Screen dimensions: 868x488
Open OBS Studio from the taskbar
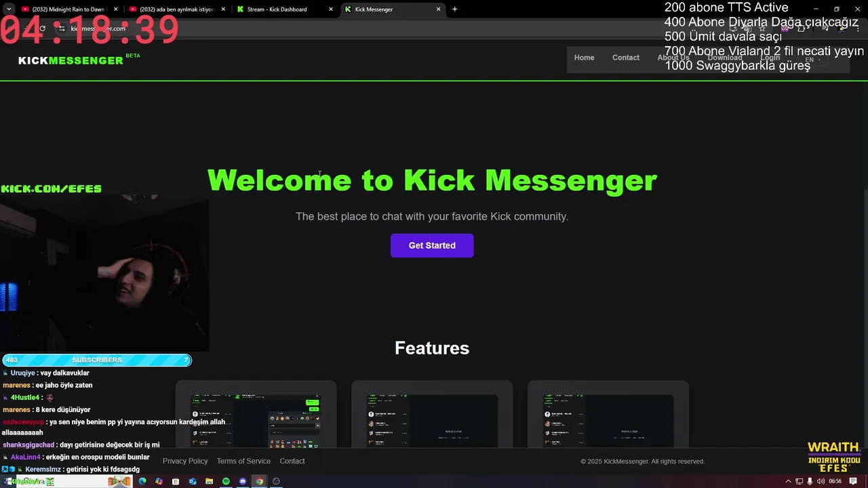coord(276,481)
